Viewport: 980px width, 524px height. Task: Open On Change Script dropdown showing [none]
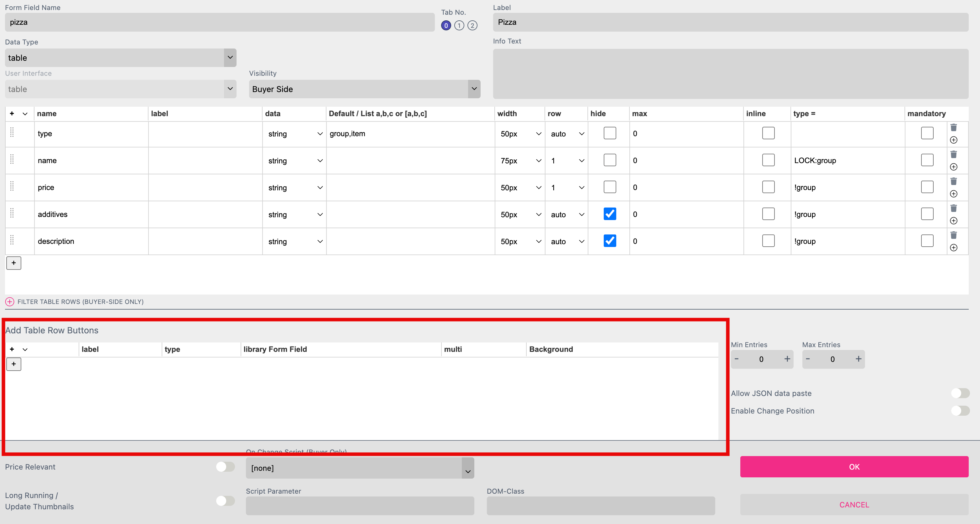(x=360, y=468)
